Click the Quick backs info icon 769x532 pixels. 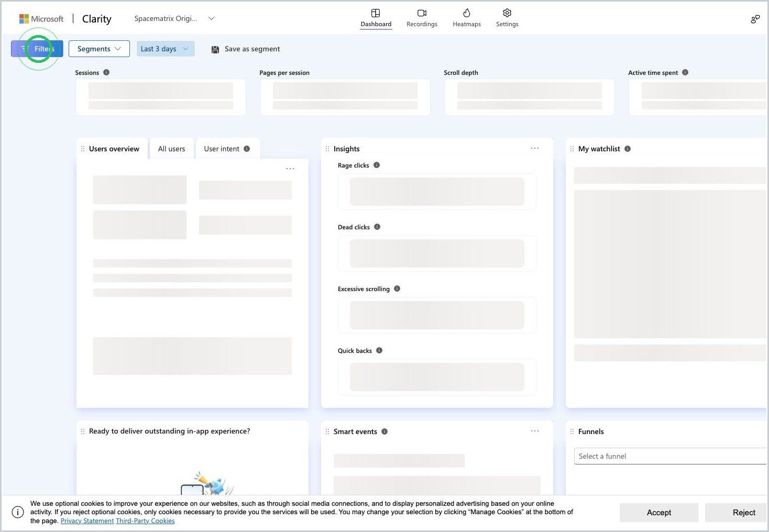click(x=379, y=350)
